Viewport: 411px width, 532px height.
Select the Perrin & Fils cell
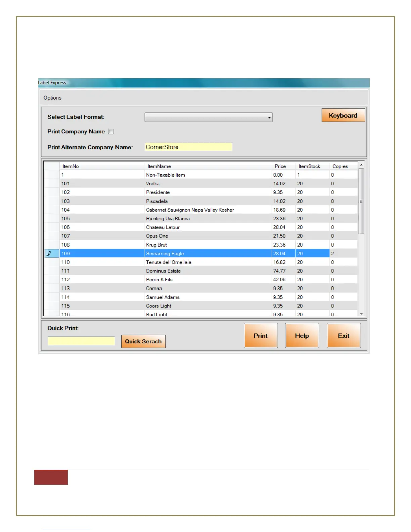coord(208,280)
